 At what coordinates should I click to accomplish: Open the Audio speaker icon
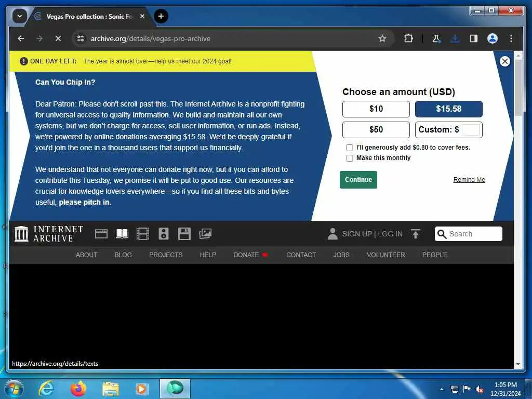pyautogui.click(x=164, y=234)
